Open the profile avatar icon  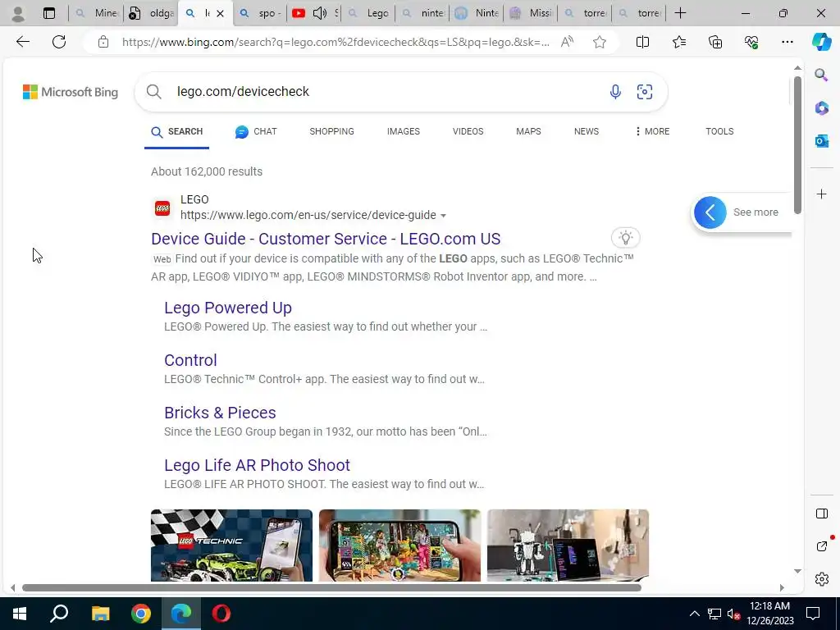pyautogui.click(x=18, y=13)
